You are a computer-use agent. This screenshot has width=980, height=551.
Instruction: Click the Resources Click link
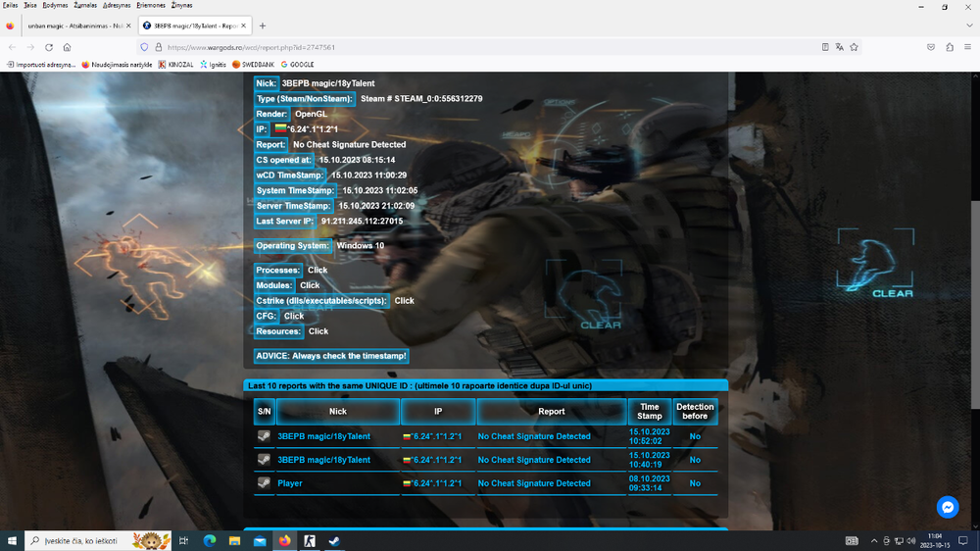click(x=318, y=331)
